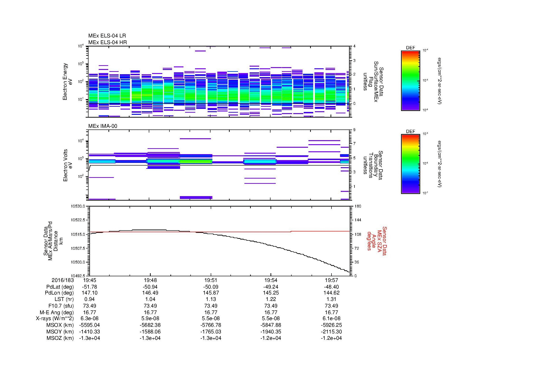Click the X-rays value '6.3e-08'
555x392 pixels.
pos(89,318)
